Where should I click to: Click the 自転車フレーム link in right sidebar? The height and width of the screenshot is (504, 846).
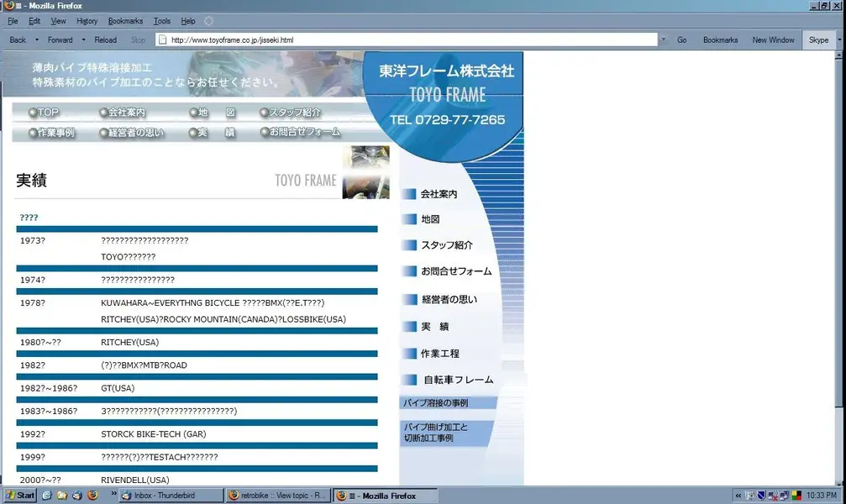tap(449, 380)
